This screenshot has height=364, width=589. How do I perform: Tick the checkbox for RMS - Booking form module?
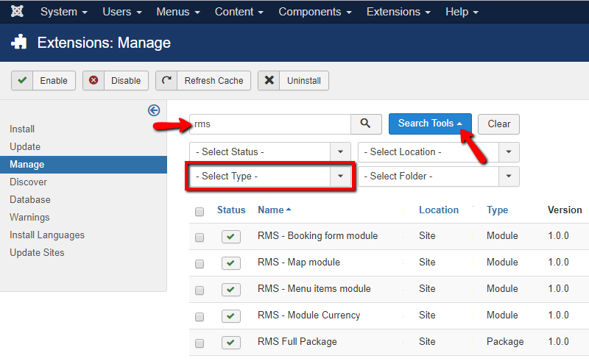coord(200,238)
